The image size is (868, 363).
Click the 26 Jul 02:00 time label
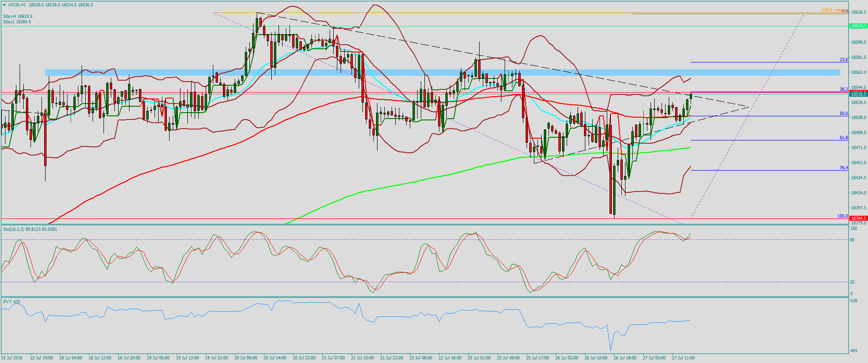pyautogui.click(x=567, y=358)
